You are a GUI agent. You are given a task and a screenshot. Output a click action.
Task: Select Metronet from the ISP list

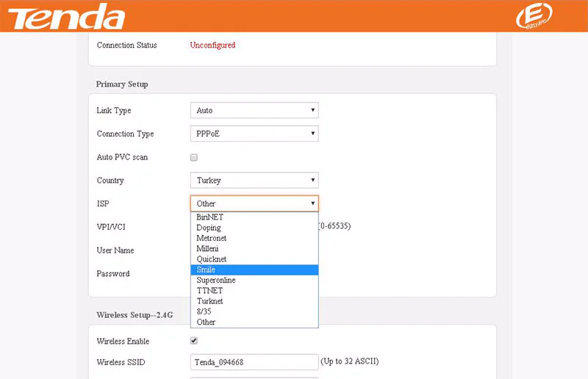(x=254, y=238)
